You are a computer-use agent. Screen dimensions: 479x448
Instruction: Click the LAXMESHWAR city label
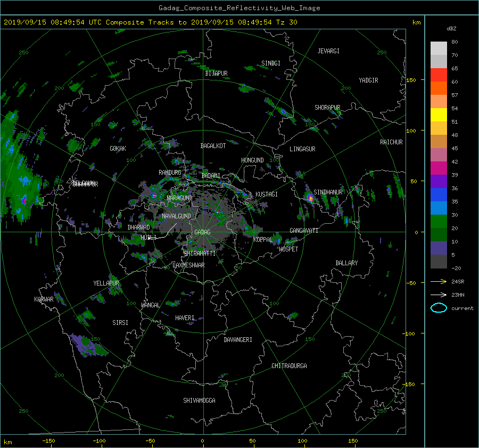(x=188, y=265)
